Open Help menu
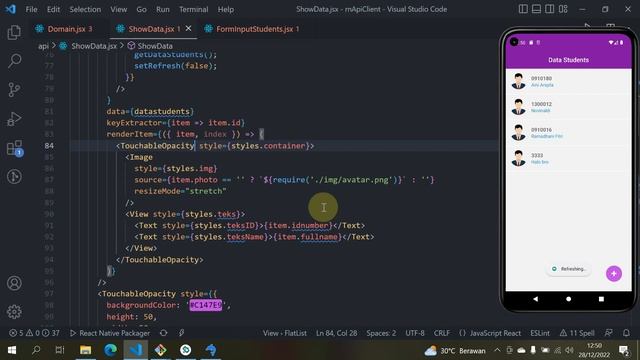Viewport: 640px width, 360px height. click(226, 9)
